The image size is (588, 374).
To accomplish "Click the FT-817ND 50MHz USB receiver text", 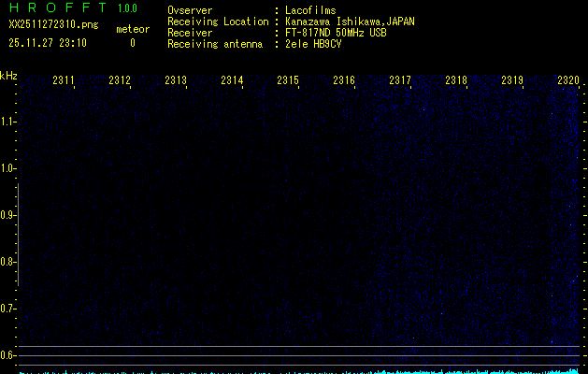I will [335, 33].
